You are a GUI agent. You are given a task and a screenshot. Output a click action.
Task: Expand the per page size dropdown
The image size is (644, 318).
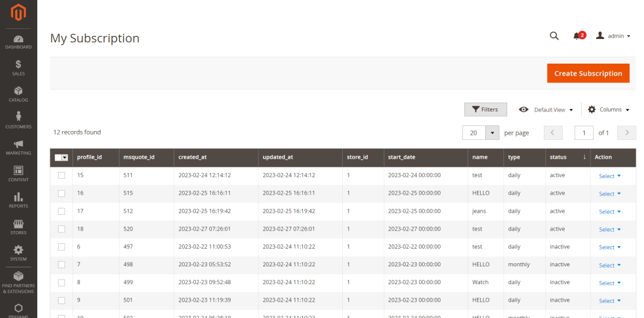click(493, 133)
